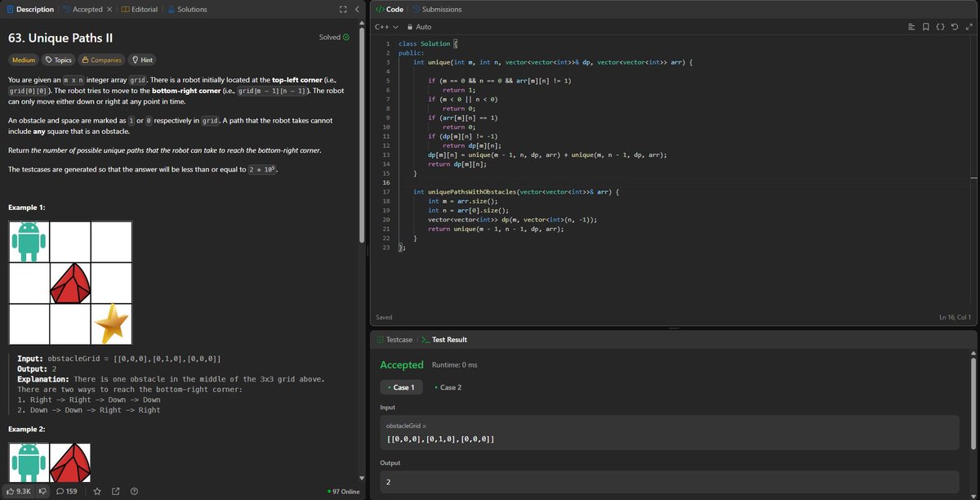Viewport: 980px width, 500px height.
Task: Show the Topics tag list
Action: pos(59,60)
